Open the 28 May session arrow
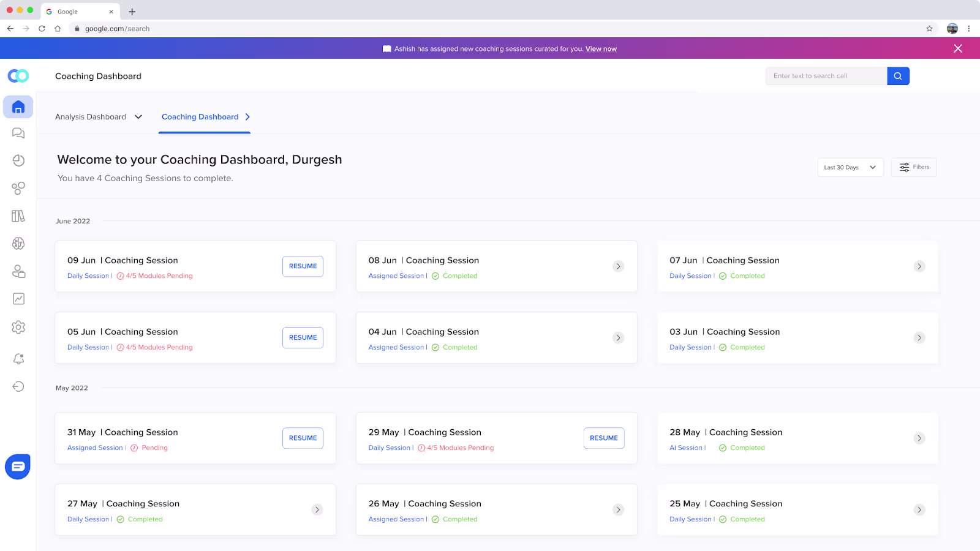The width and height of the screenshot is (980, 551). click(919, 438)
